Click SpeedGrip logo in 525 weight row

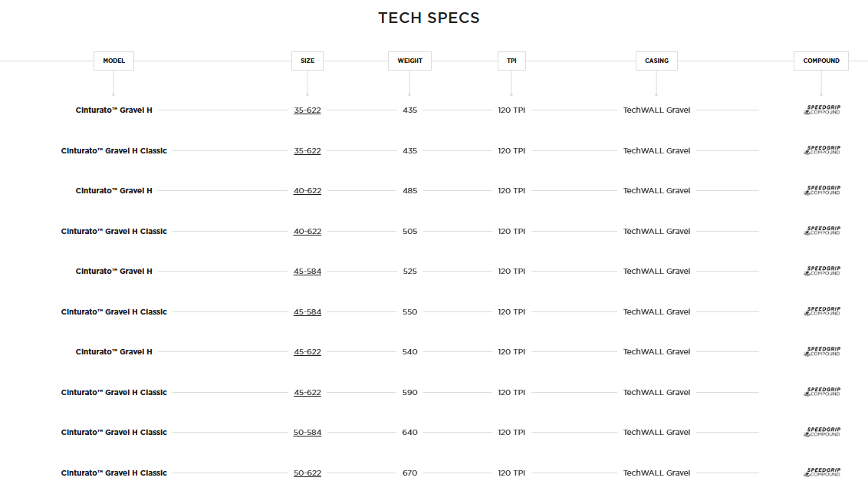click(x=822, y=272)
